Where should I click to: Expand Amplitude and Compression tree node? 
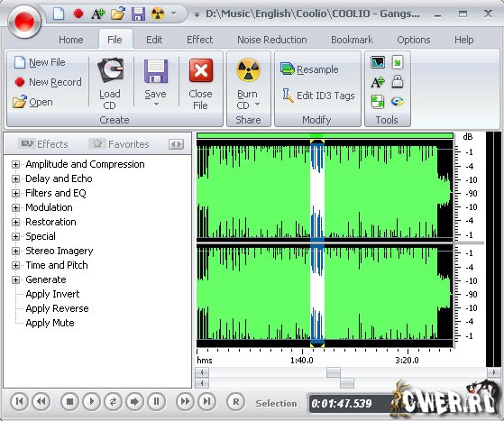(x=15, y=165)
